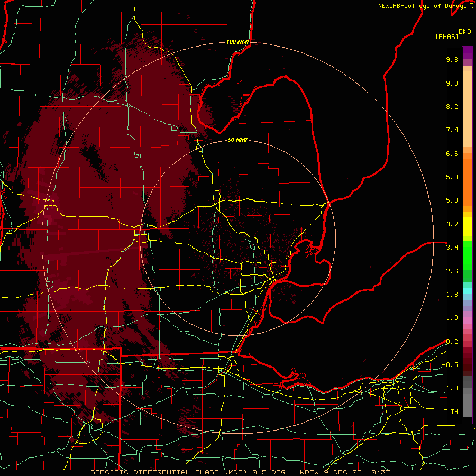The height and width of the screenshot is (476, 476).
Task: Click the TH threshold label on scale
Action: pyautogui.click(x=454, y=412)
